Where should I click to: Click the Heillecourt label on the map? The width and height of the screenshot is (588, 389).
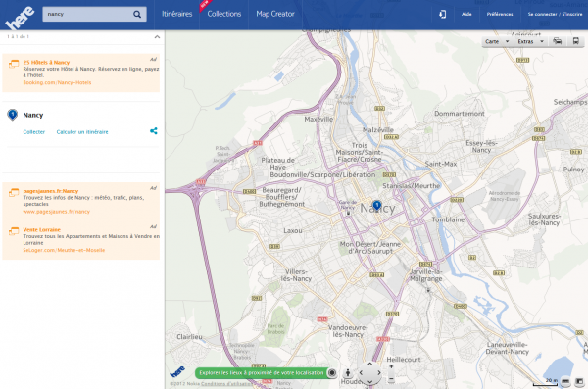coord(404,360)
